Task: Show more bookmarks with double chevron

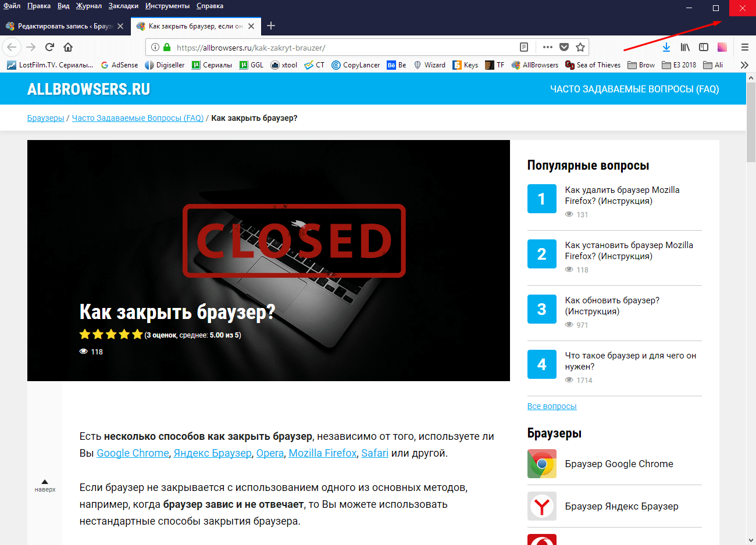Action: (x=744, y=65)
